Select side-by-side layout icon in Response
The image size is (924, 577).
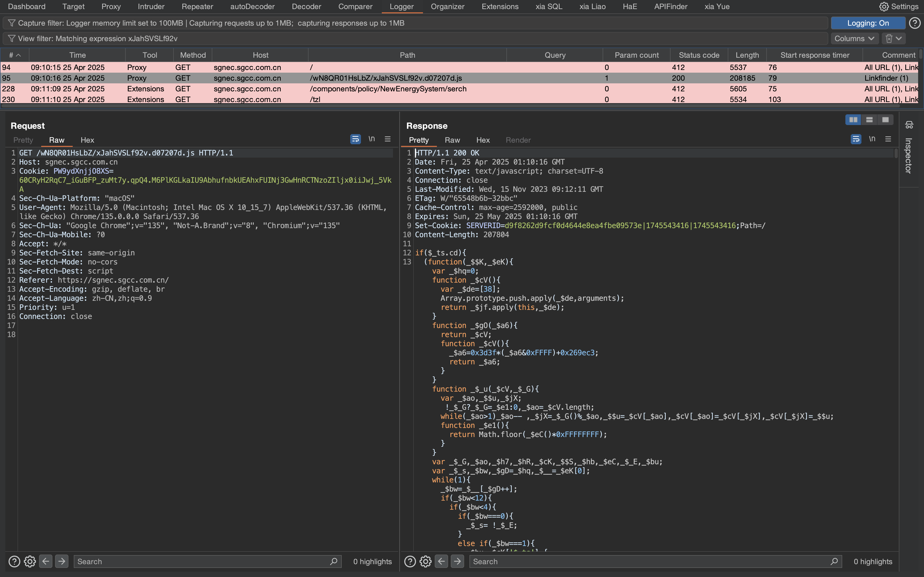coord(853,120)
